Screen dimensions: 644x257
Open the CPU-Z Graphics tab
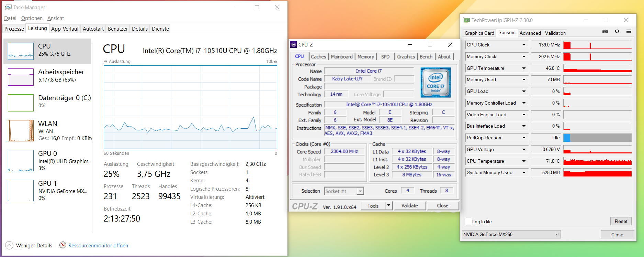[x=406, y=57]
